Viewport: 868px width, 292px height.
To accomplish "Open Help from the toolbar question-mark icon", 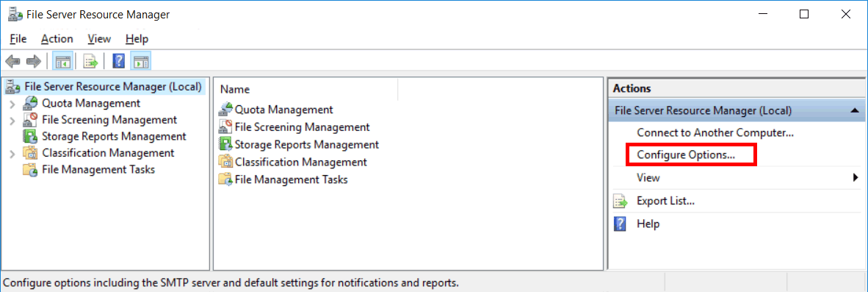I will point(118,62).
